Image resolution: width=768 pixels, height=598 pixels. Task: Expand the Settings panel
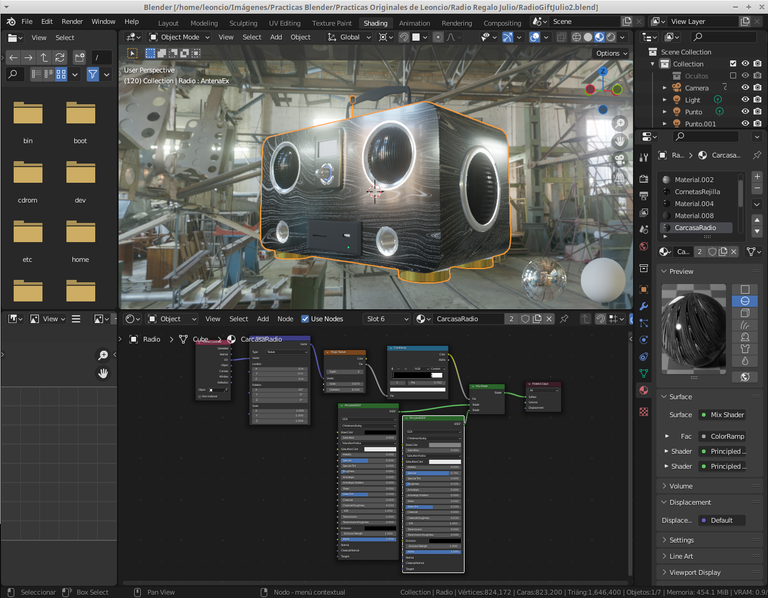click(682, 540)
